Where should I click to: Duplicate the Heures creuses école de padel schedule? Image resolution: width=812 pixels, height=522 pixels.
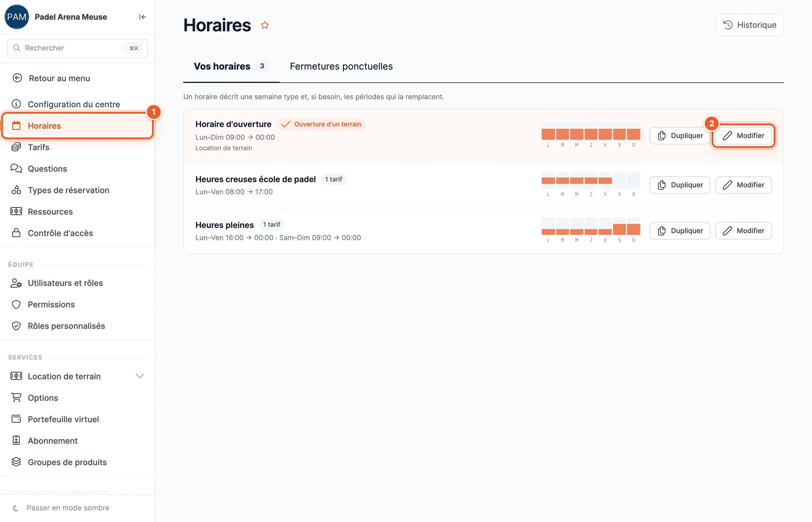tap(680, 185)
